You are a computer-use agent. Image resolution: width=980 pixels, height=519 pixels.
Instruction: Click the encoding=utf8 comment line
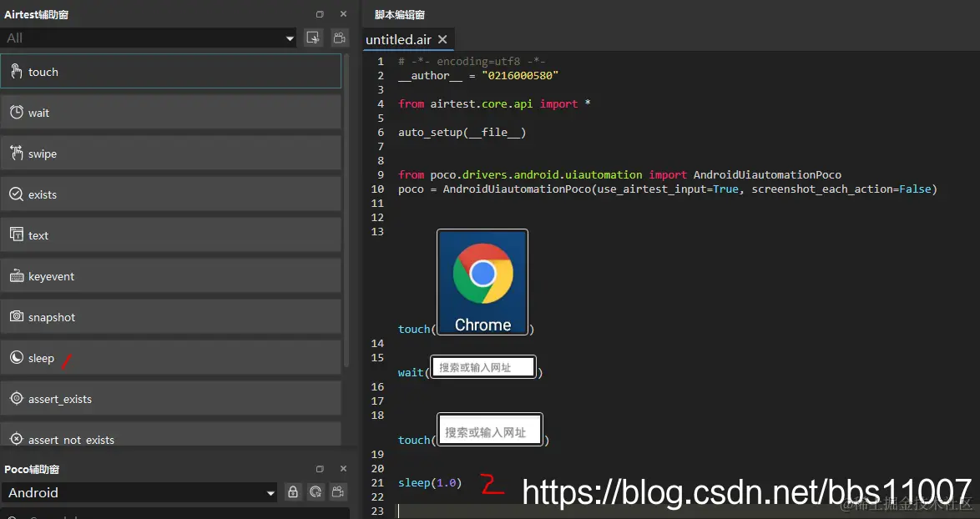pyautogui.click(x=472, y=61)
